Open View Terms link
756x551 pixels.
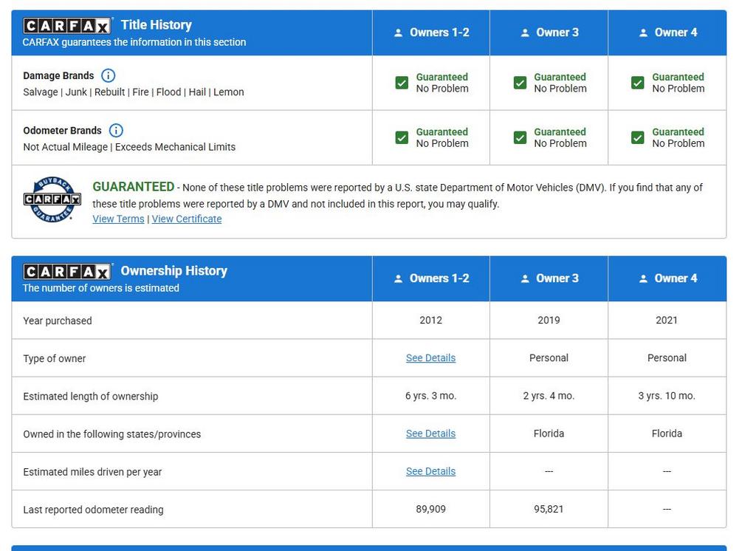(x=118, y=219)
